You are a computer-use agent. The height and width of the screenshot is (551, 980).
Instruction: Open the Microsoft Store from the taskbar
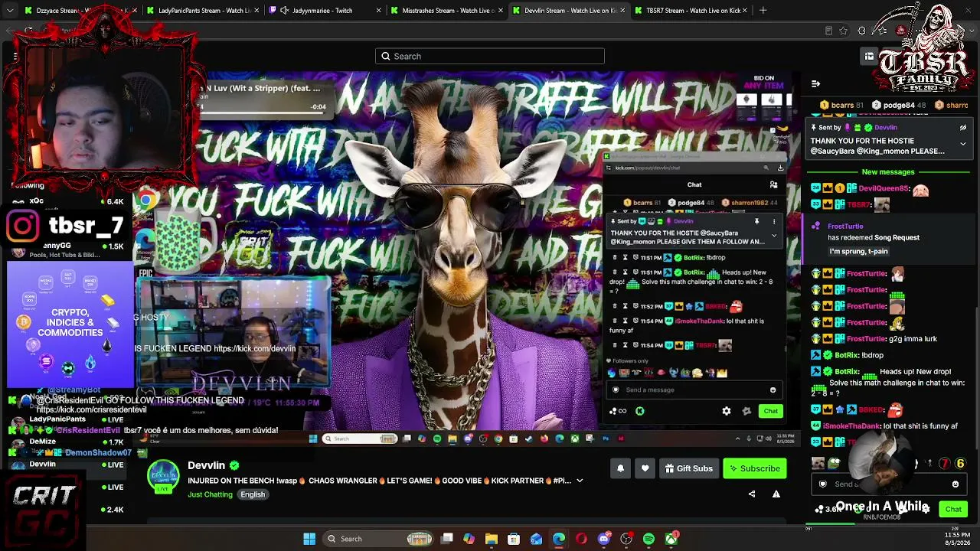pyautogui.click(x=514, y=539)
